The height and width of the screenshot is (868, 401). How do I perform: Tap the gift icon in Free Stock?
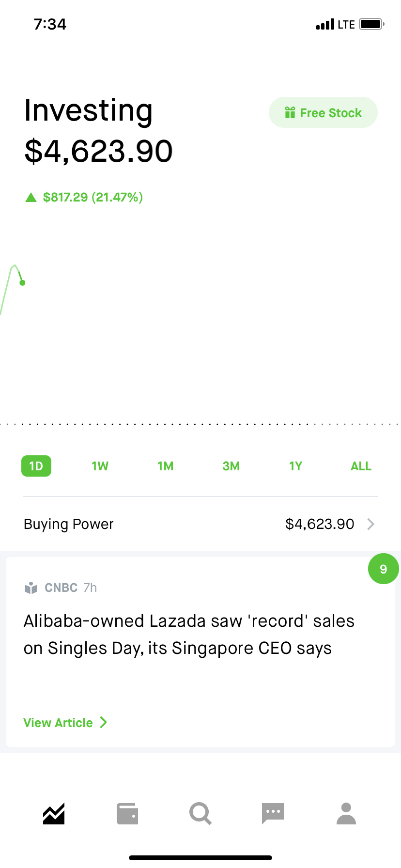point(290,113)
